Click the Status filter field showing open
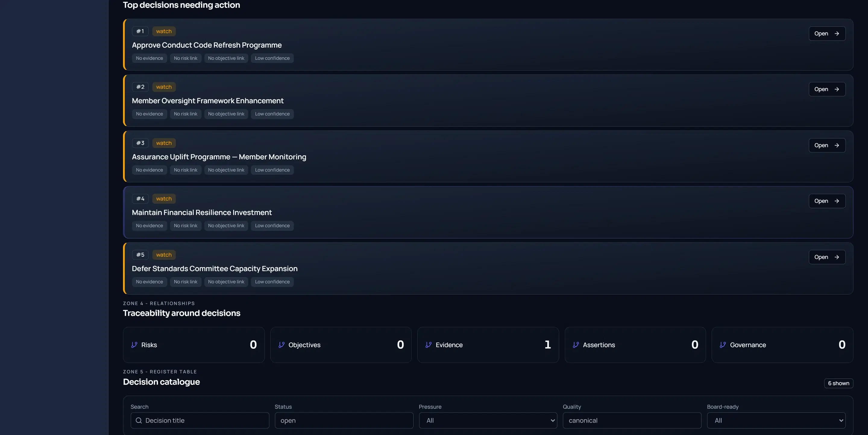Screen dimensions: 868x435 coord(344,420)
